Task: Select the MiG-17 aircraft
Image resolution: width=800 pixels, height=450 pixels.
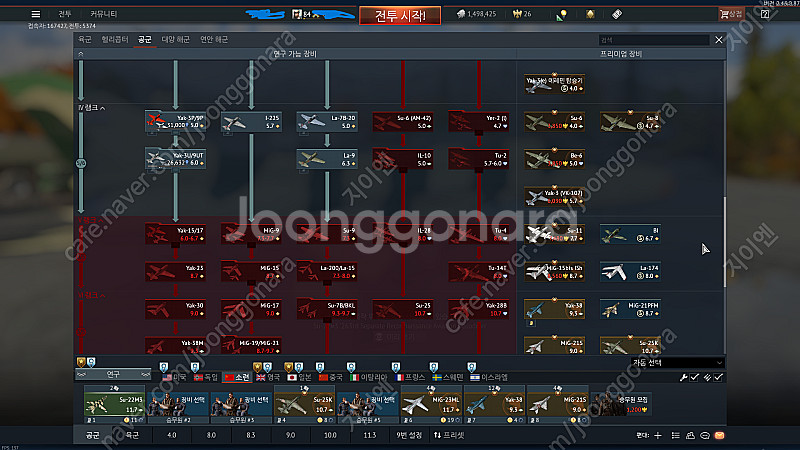Action: (x=251, y=309)
